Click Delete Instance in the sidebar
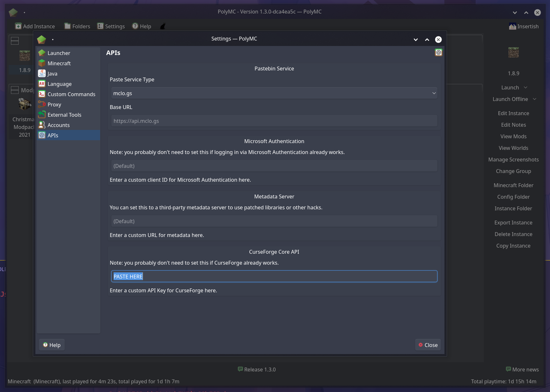 pyautogui.click(x=514, y=234)
